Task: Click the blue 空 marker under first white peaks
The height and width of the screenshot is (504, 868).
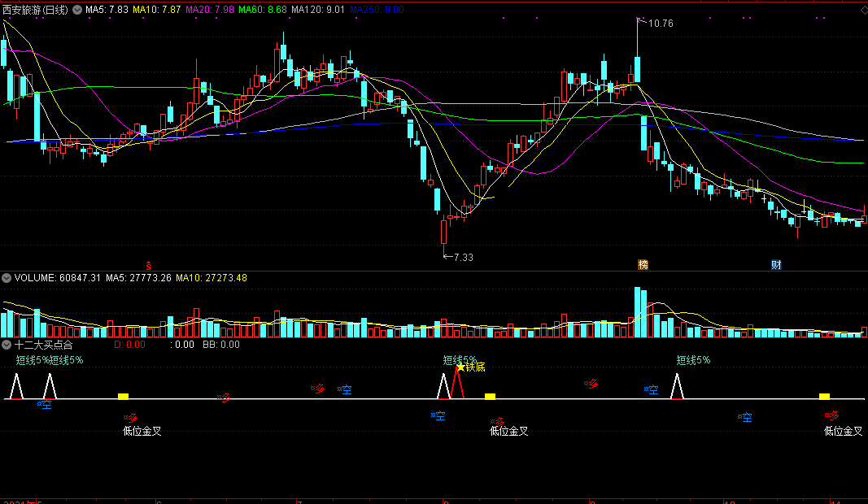Action: [x=44, y=404]
